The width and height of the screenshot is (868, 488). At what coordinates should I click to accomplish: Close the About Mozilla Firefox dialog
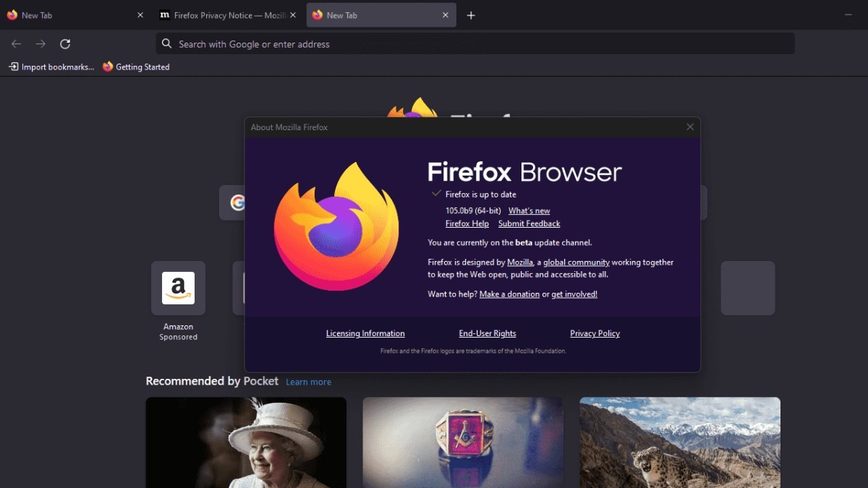[690, 127]
